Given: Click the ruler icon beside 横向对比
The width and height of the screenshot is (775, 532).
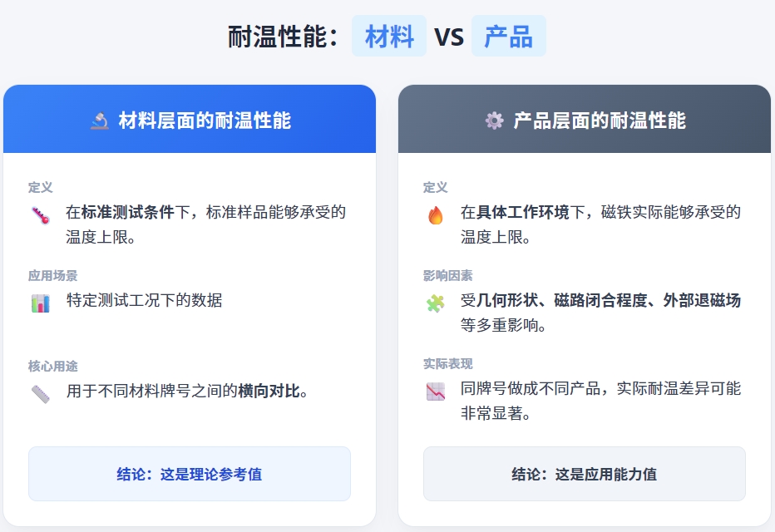Looking at the screenshot, I should point(41,392).
